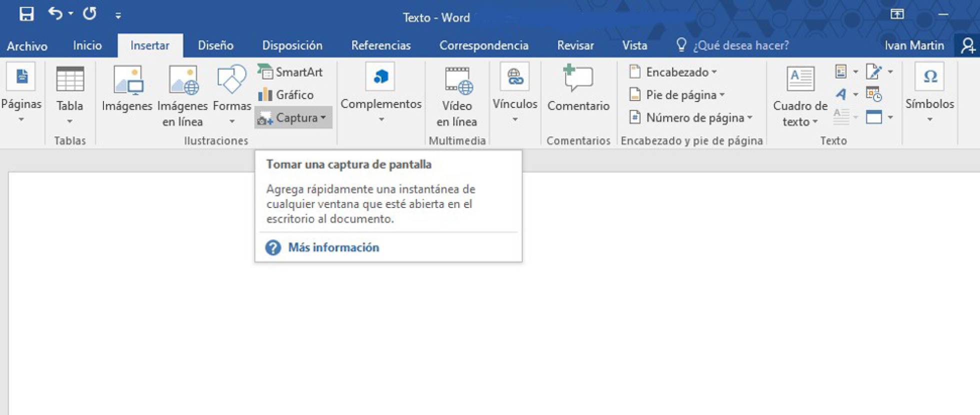Open the Captura screenshot dropdown
This screenshot has width=980, height=415.
click(x=293, y=117)
